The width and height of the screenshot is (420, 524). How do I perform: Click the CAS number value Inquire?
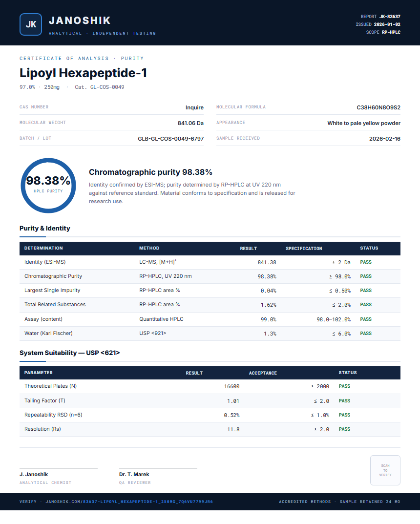click(x=194, y=107)
